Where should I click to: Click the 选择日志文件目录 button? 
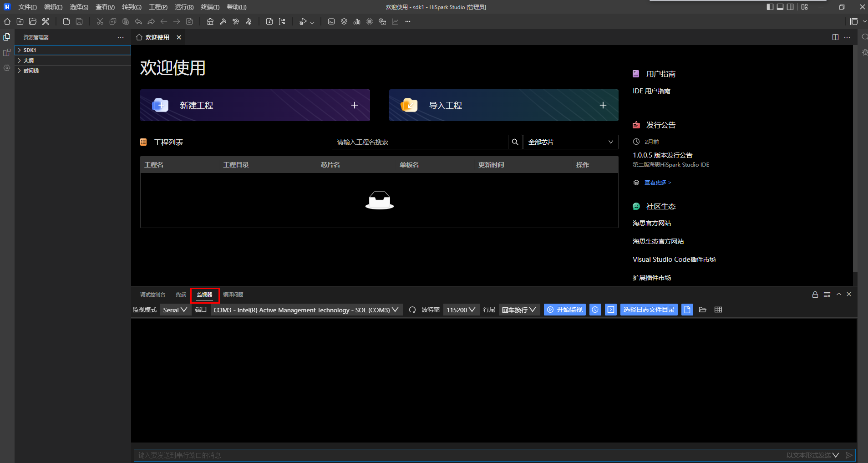(649, 310)
